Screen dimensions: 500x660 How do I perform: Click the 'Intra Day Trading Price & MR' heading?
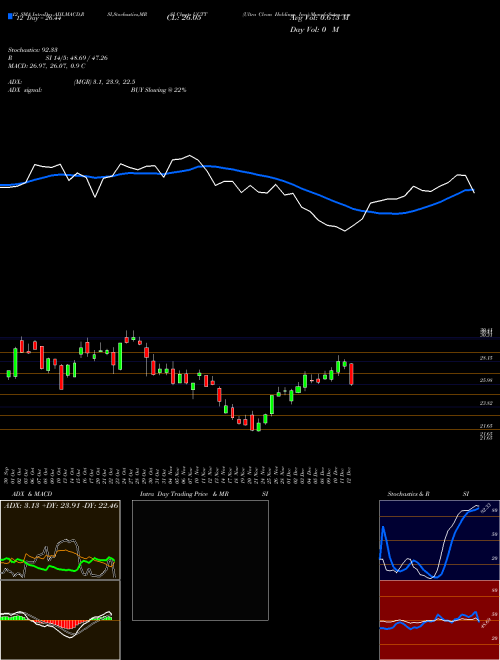[x=185, y=494]
